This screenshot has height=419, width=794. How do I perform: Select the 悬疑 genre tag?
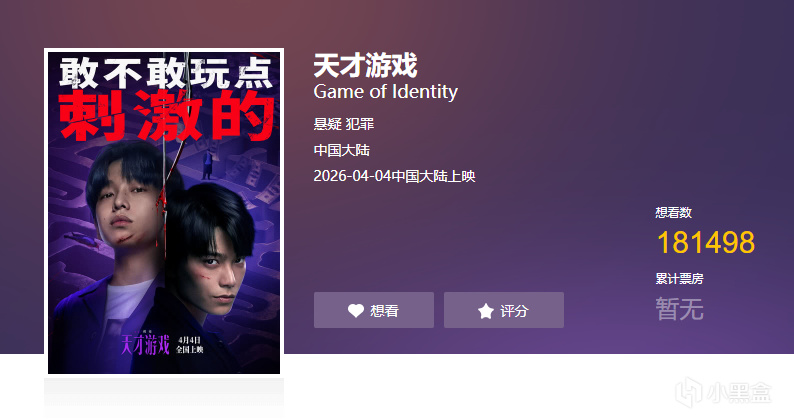328,124
